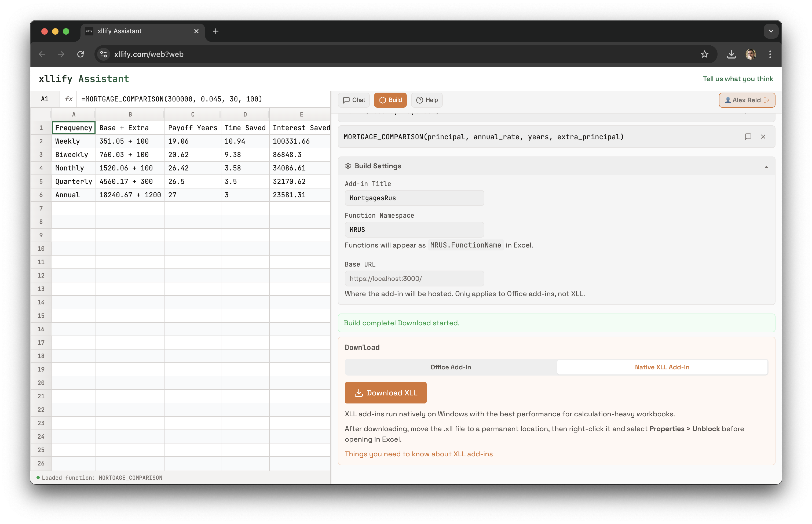Viewport: 812px width, 524px height.
Task: Click the gear icon next to Build Settings
Action: point(348,166)
